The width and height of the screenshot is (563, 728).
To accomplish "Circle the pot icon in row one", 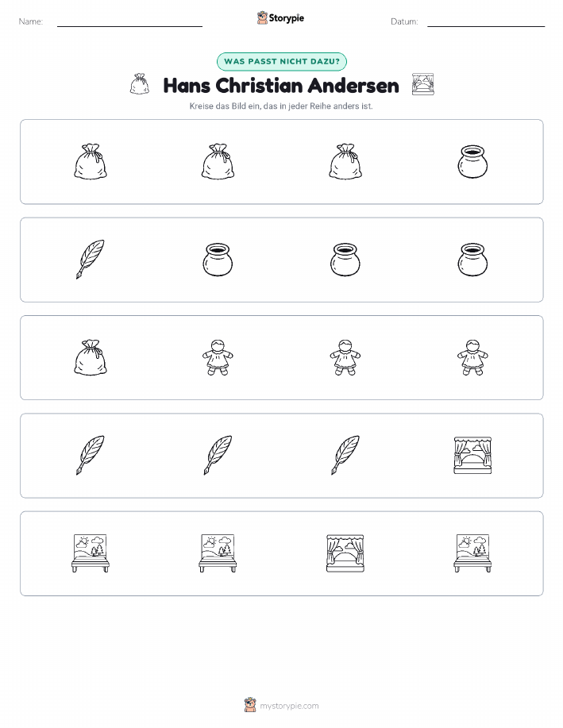I will [472, 162].
